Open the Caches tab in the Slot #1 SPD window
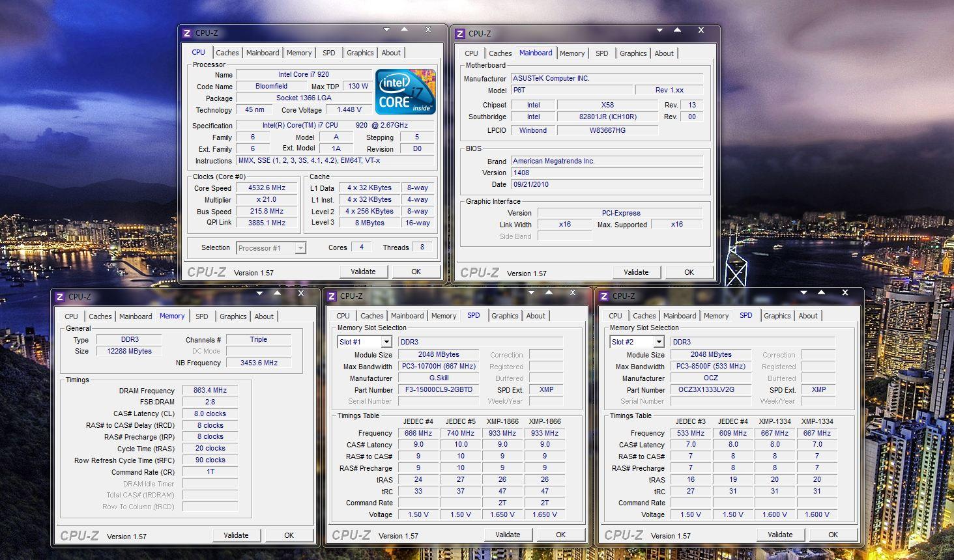This screenshot has height=560, width=954. 372,316
